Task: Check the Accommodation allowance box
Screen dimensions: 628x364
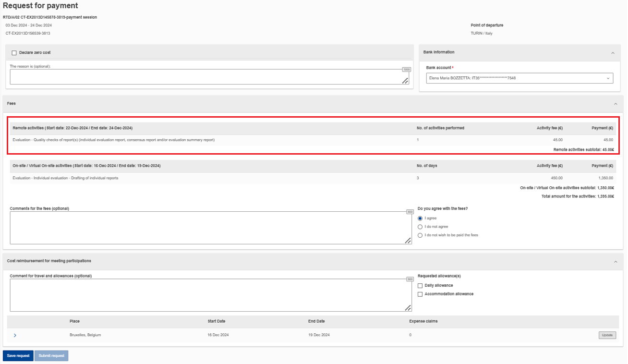Action: (420, 294)
